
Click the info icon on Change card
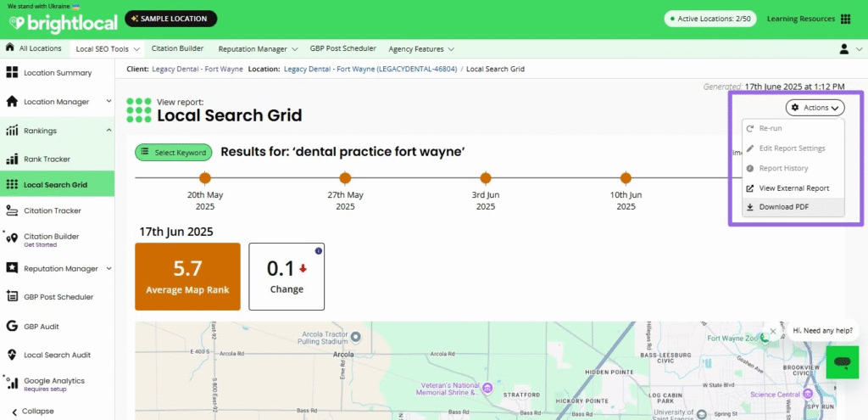(x=319, y=251)
